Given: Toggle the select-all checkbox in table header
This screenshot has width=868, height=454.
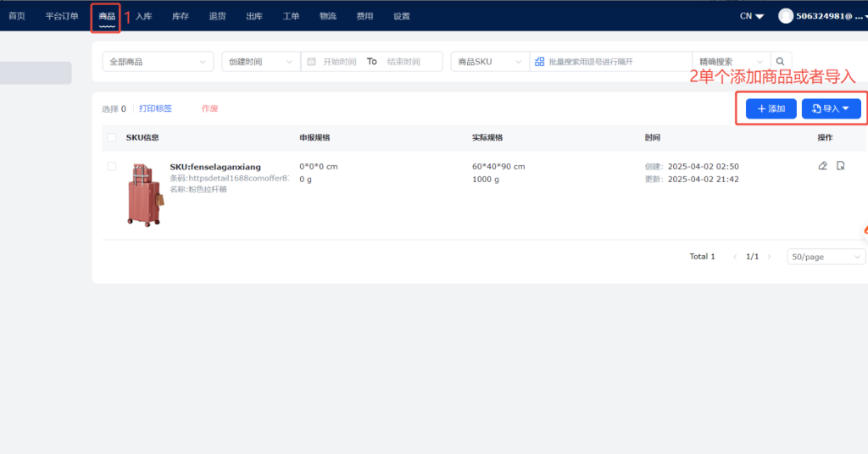Looking at the screenshot, I should 112,137.
